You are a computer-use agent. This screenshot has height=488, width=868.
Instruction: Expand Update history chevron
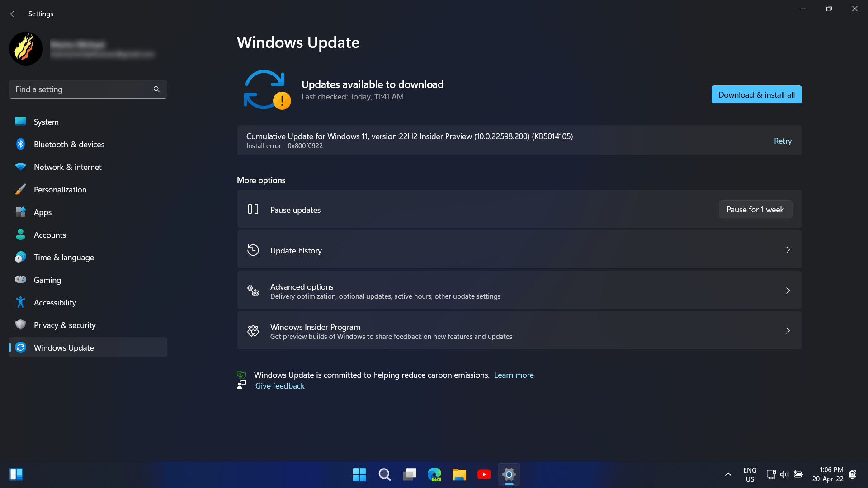(x=788, y=250)
